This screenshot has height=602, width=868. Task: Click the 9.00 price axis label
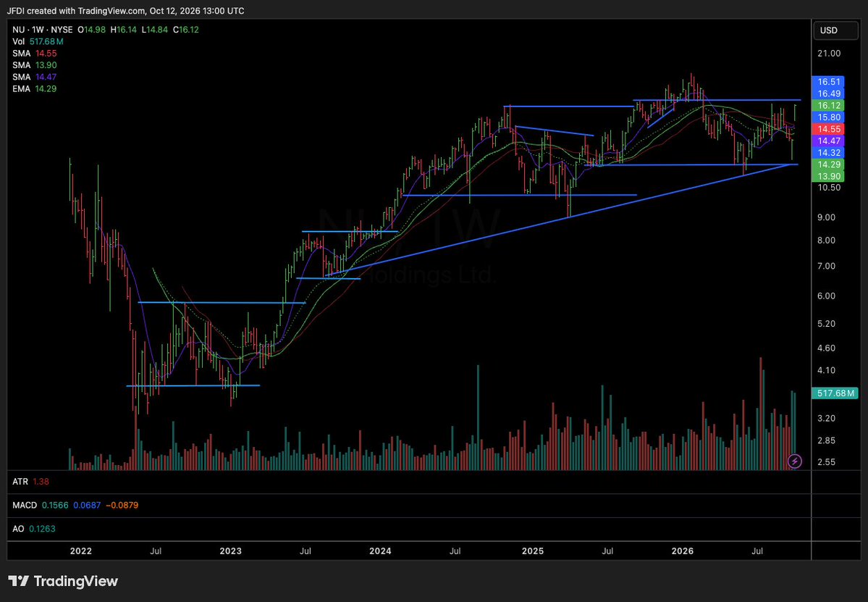tap(827, 217)
